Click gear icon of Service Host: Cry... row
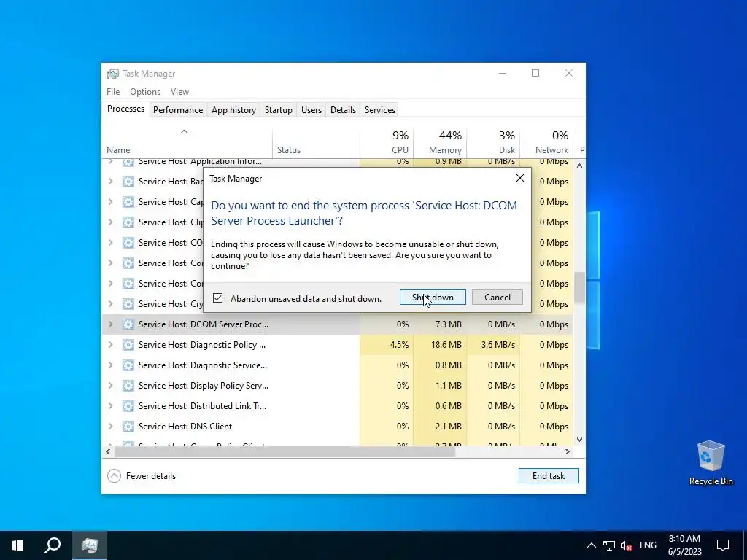Viewport: 747px width, 560px height. point(128,304)
